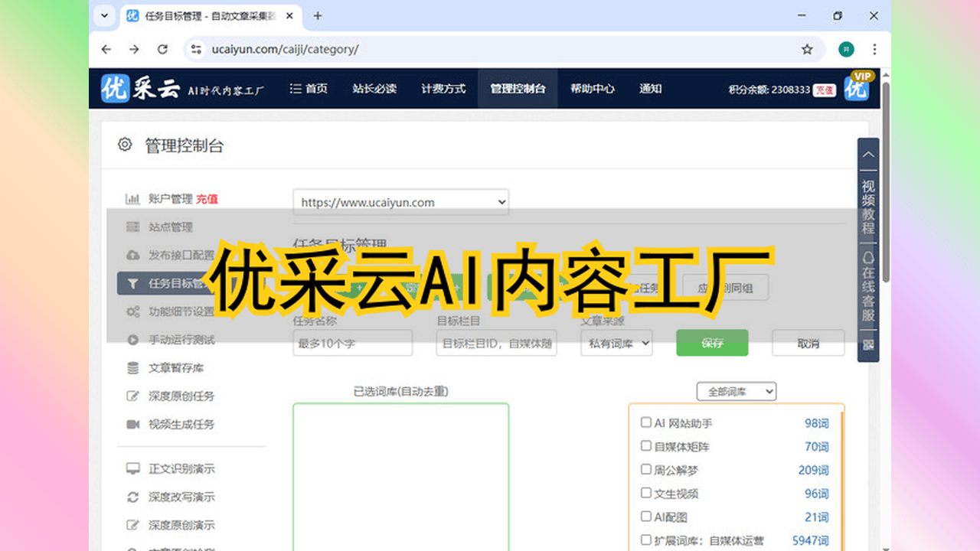
Task: Open the 全部词库 filter dropdown
Action: pos(736,392)
